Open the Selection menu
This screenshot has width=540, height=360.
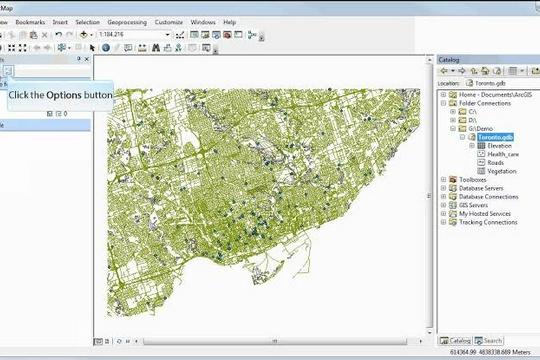point(87,22)
